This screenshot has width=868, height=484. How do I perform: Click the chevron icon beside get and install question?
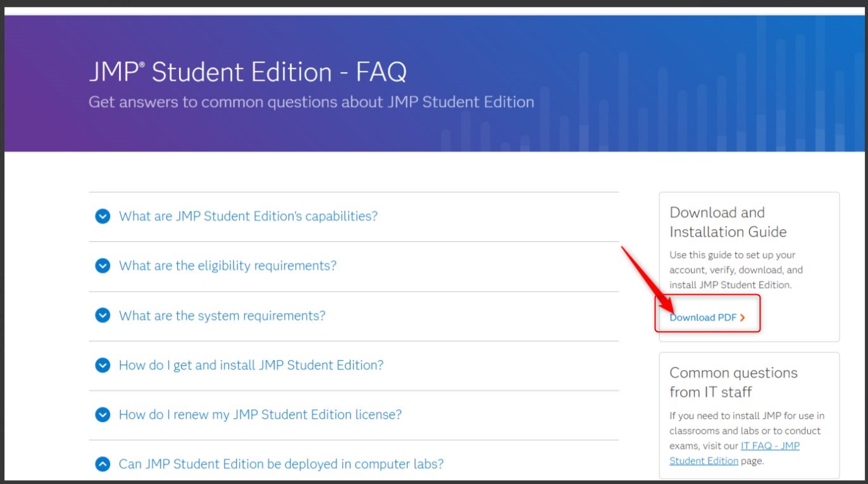[x=102, y=365]
